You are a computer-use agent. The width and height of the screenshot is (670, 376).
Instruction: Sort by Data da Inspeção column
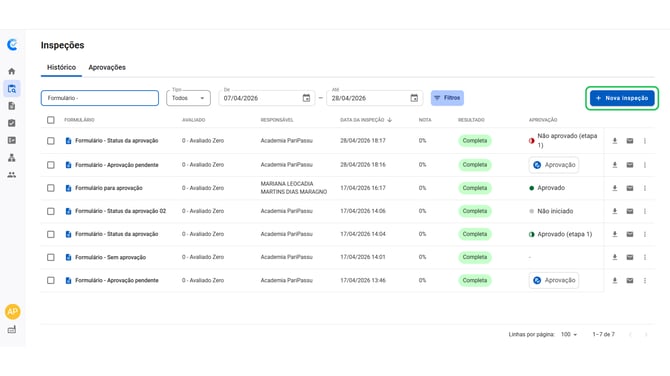(x=366, y=120)
